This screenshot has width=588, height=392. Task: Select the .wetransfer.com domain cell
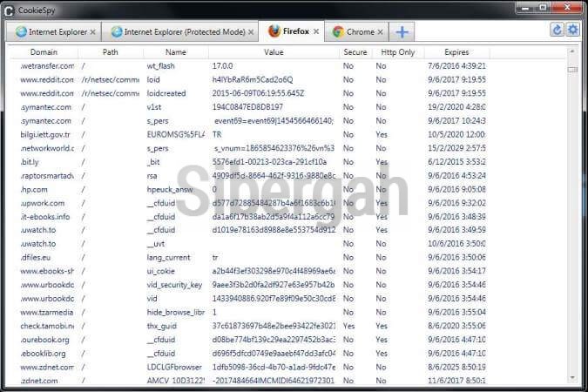pos(47,66)
